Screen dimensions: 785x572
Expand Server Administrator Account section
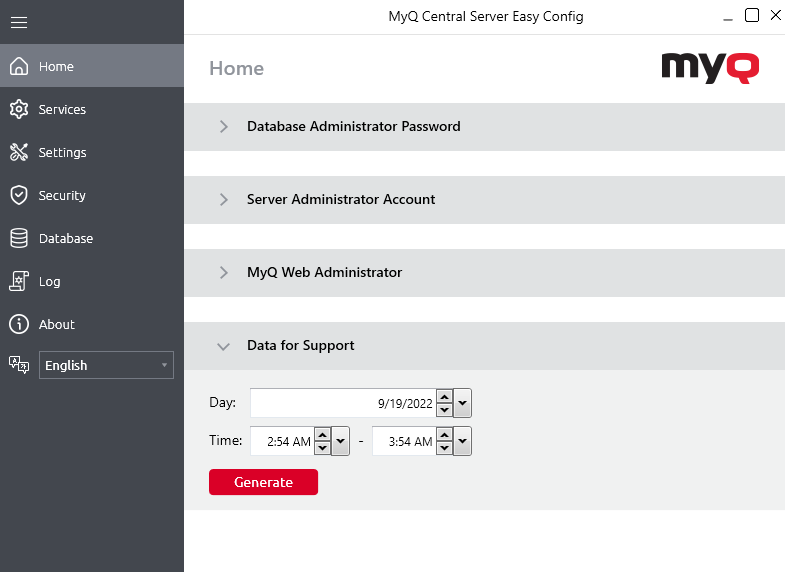[x=224, y=200]
